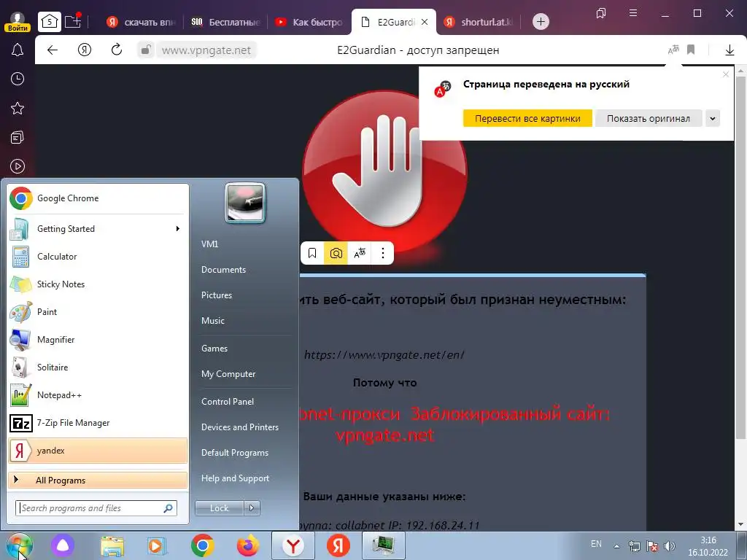Switch to shorturl.at tab
This screenshot has height=560, width=747.
tap(479, 22)
